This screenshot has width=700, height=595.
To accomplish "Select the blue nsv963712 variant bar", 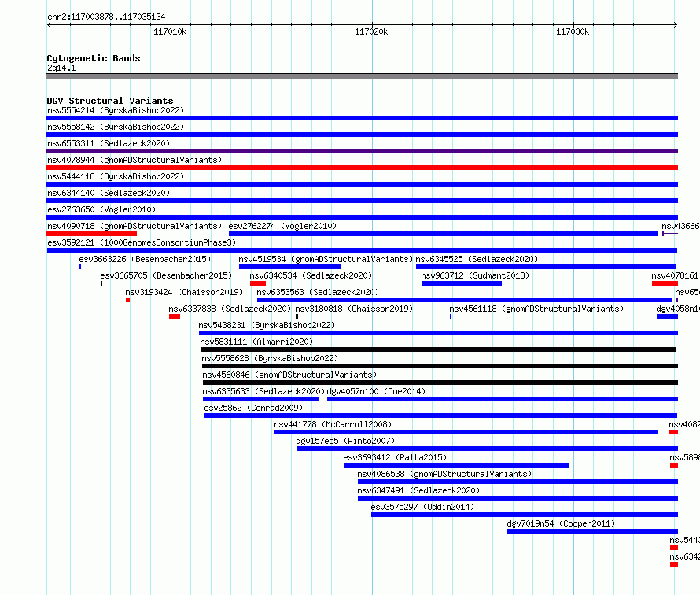I will 462,283.
